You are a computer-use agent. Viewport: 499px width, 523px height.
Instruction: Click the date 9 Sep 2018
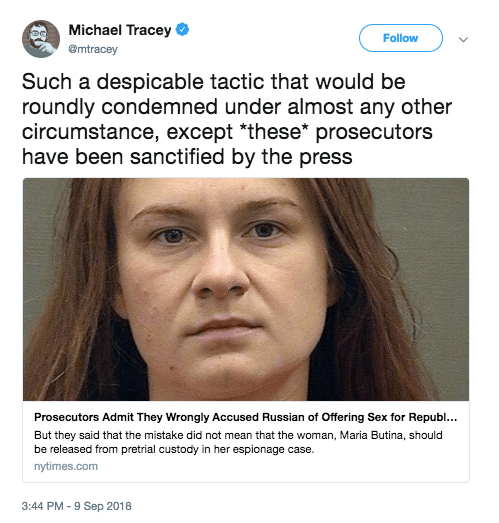[103, 506]
